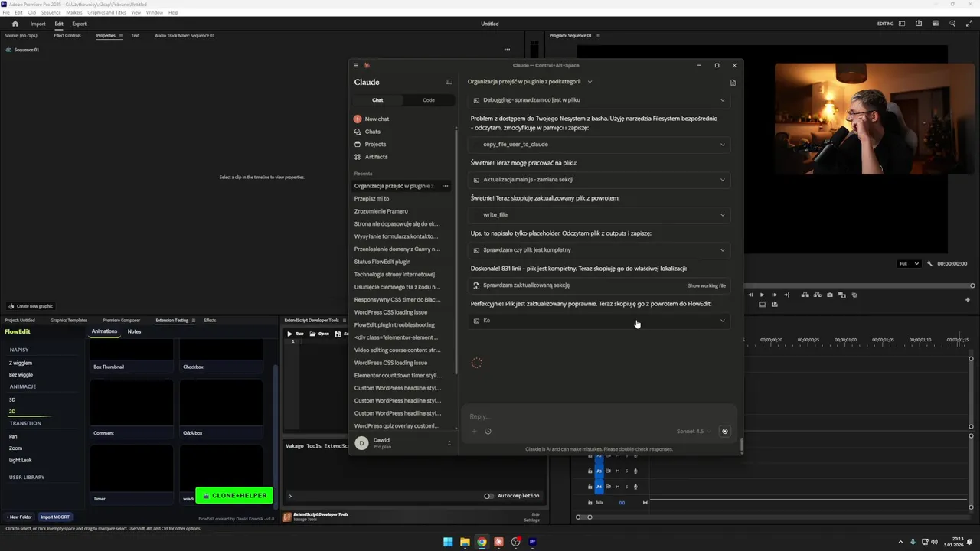
Task: Solo audio track A3
Action: click(x=626, y=471)
